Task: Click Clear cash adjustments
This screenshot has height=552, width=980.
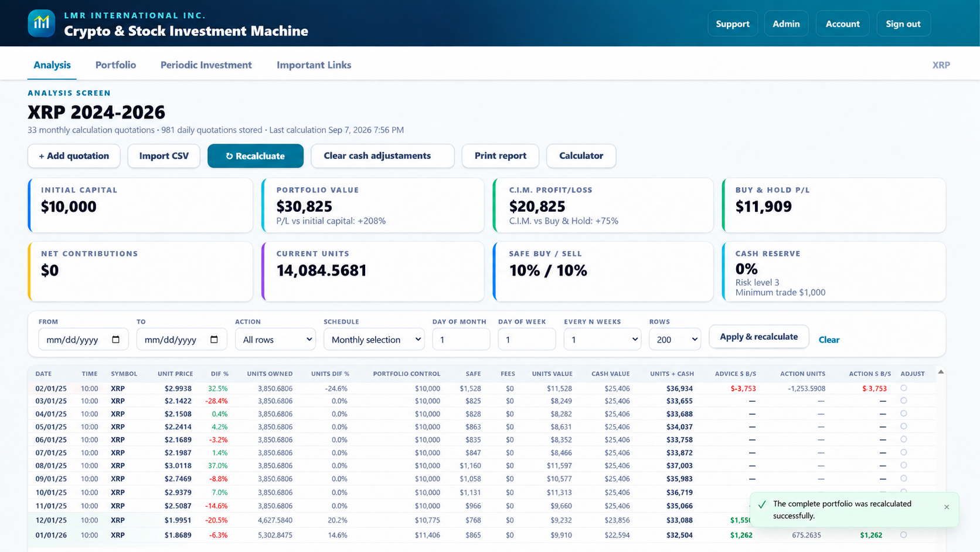Action: click(x=383, y=156)
